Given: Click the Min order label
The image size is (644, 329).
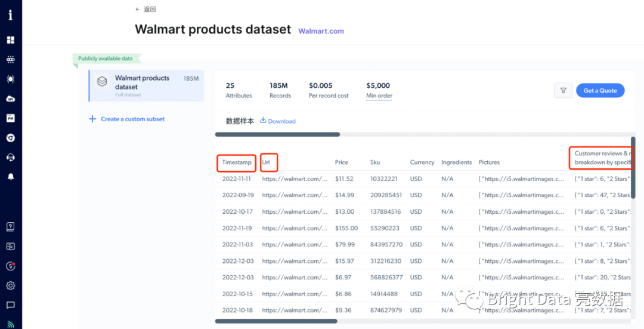Looking at the screenshot, I should (379, 96).
